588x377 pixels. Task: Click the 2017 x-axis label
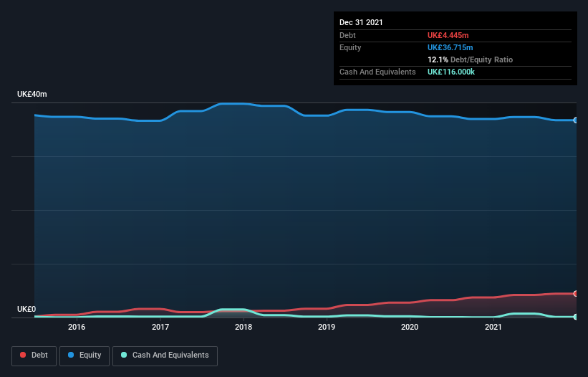pos(160,327)
